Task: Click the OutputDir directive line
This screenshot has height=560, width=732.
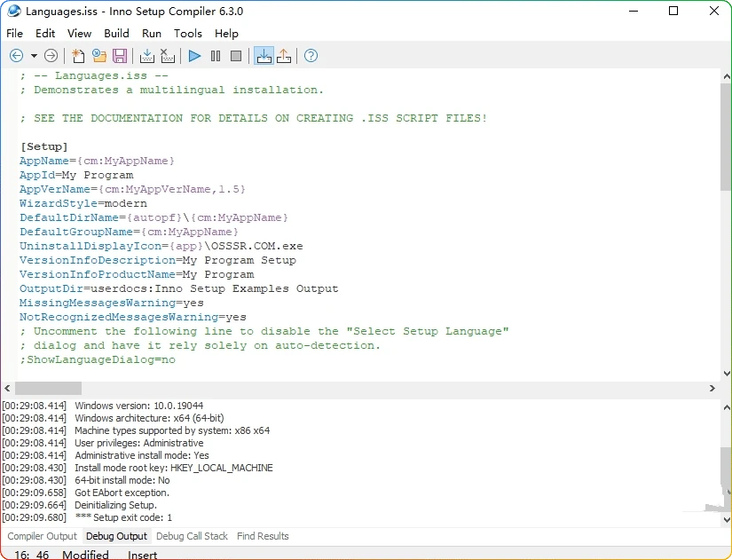Action: pos(179,288)
